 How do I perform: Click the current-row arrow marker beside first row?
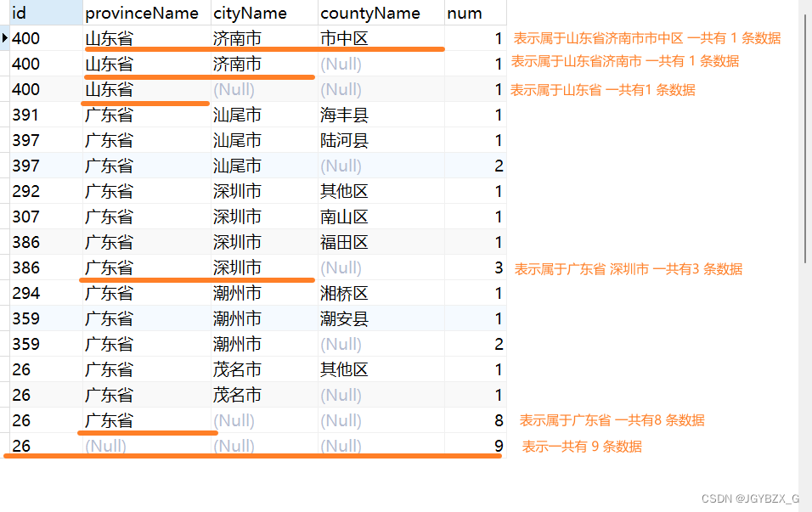(4, 38)
